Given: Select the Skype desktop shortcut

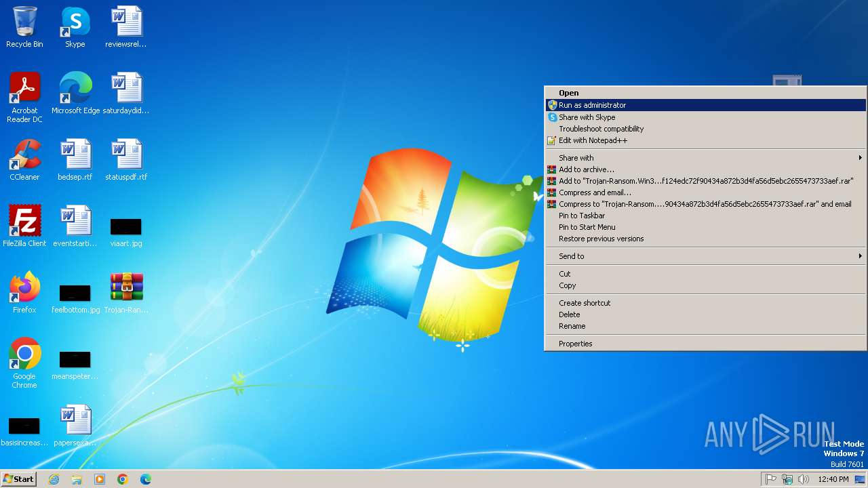Looking at the screenshot, I should tap(75, 27).
